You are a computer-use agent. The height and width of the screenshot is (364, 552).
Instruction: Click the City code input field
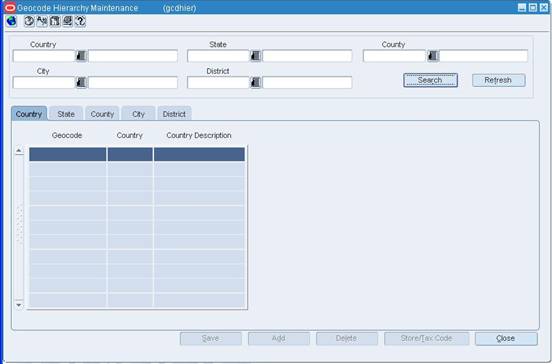tap(44, 83)
